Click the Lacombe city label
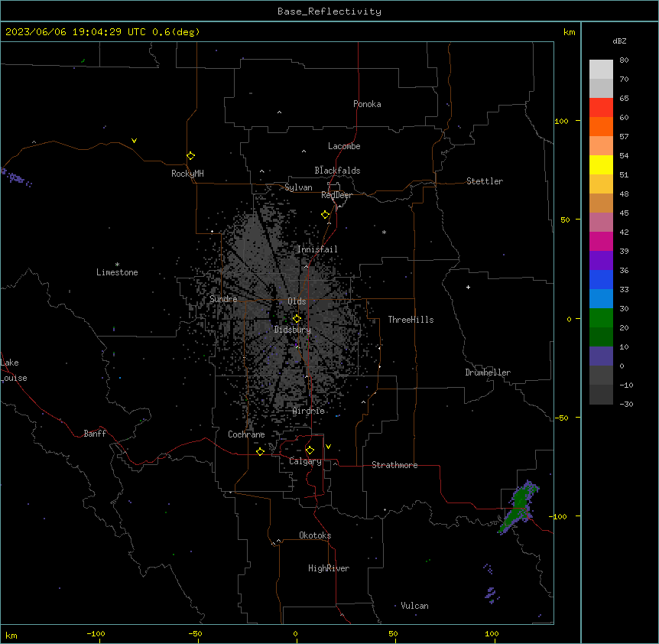 [x=344, y=146]
